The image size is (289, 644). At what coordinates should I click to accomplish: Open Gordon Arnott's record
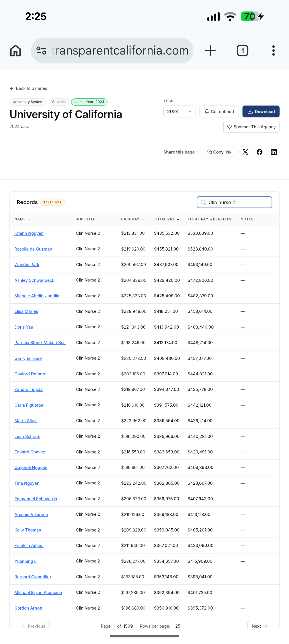[x=28, y=608]
